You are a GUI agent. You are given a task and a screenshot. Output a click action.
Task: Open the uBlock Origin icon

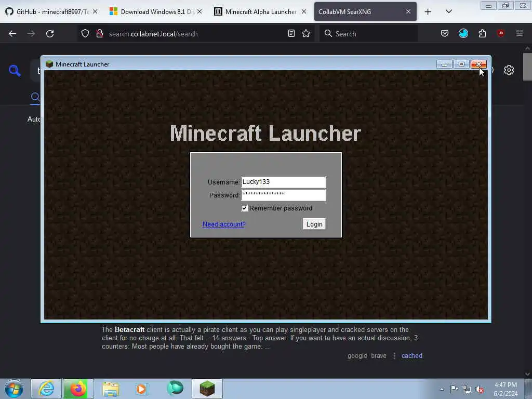click(x=500, y=33)
